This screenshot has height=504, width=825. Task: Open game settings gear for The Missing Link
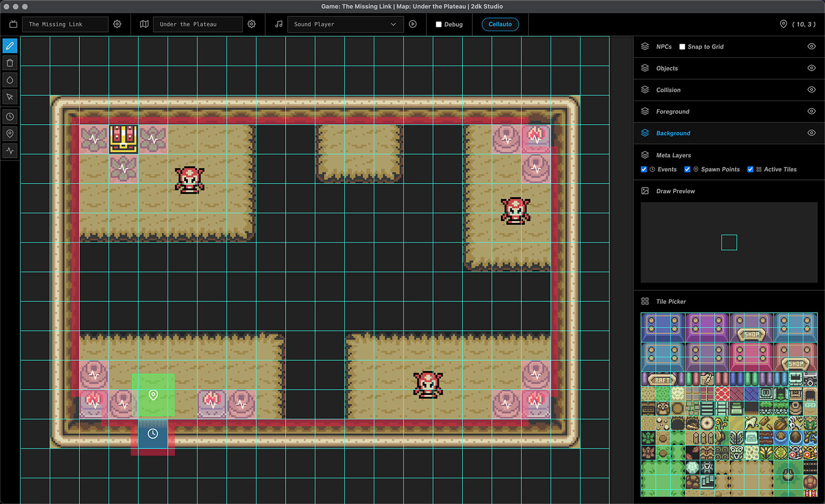pyautogui.click(x=117, y=24)
